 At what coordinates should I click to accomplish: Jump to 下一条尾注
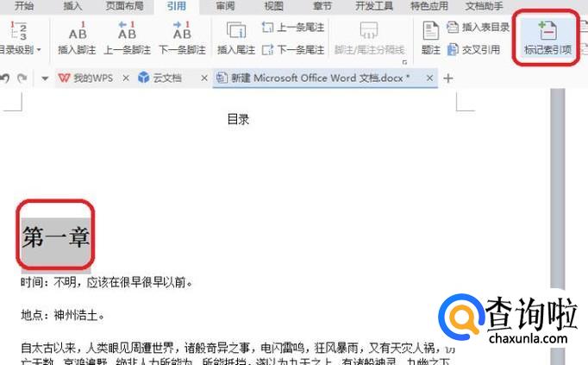click(293, 49)
